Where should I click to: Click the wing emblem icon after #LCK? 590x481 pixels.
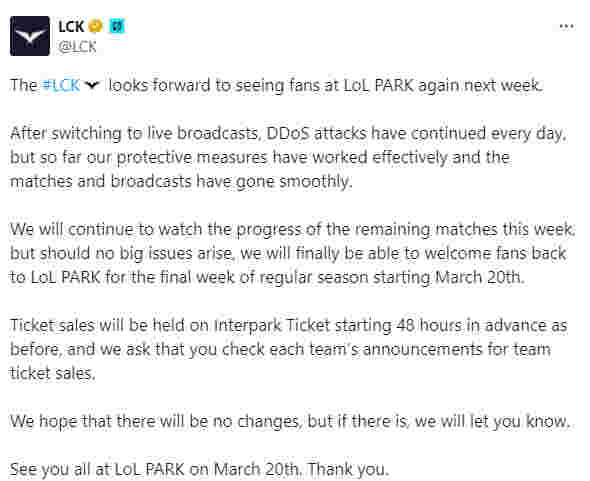(92, 85)
